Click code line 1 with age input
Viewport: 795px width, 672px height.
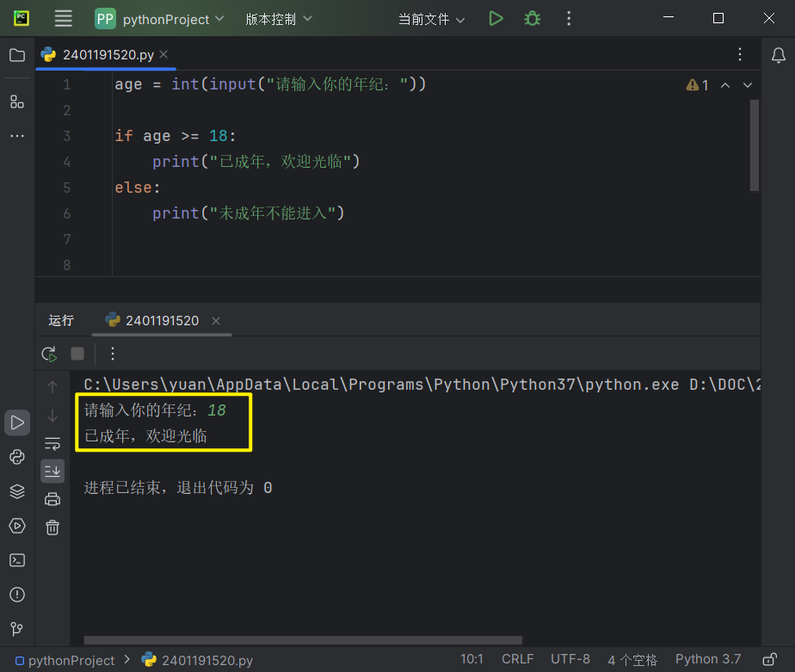(270, 84)
